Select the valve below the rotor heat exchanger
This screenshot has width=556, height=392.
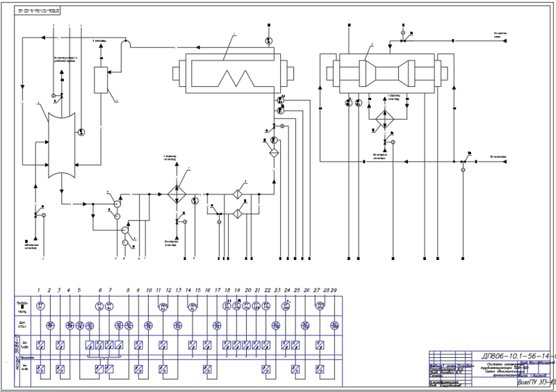tap(385, 142)
